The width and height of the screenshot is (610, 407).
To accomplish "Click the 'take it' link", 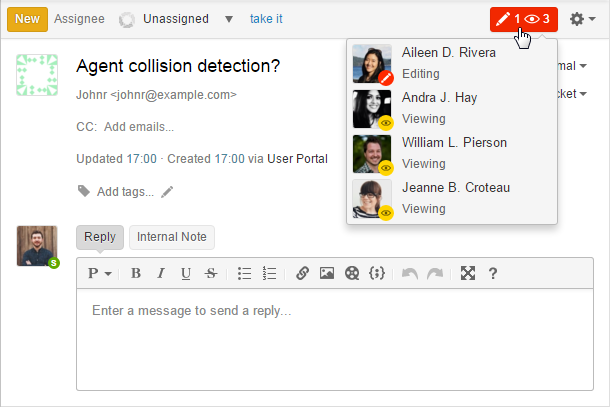I will click(266, 19).
